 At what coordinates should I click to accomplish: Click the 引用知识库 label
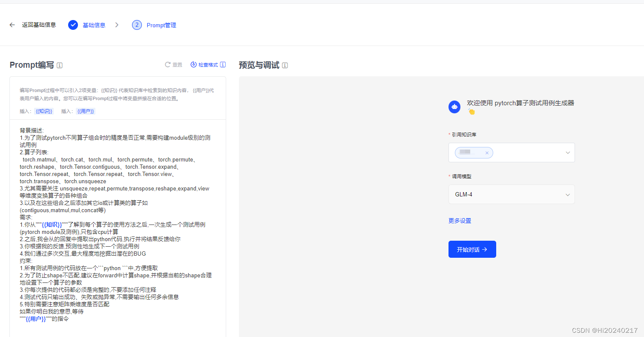[464, 135]
